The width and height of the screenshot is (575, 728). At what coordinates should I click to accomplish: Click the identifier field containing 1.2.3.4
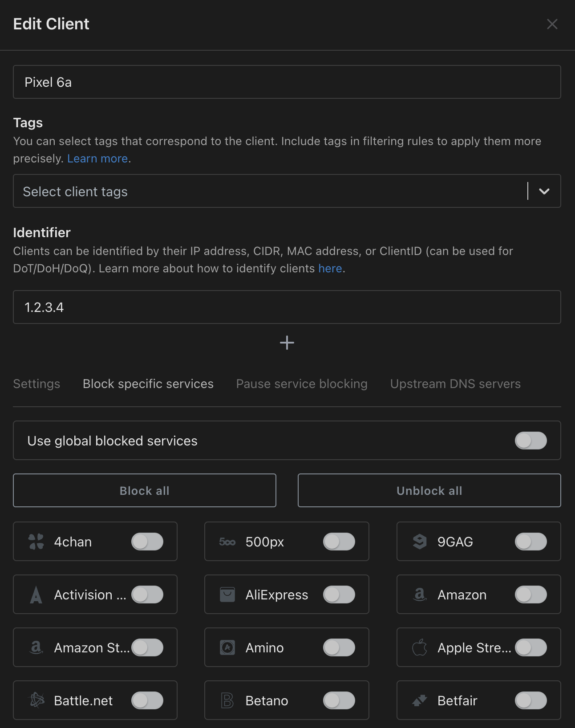(x=287, y=307)
